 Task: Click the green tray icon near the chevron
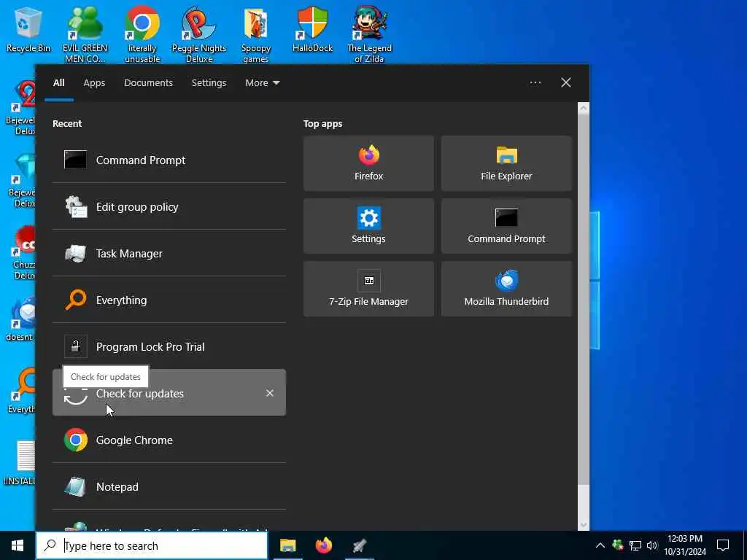pyautogui.click(x=618, y=545)
